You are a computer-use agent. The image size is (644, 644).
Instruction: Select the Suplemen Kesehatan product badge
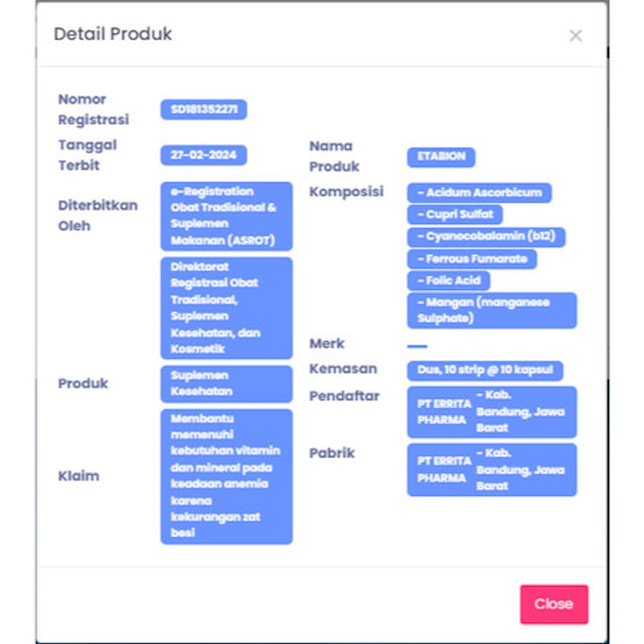pyautogui.click(x=227, y=384)
